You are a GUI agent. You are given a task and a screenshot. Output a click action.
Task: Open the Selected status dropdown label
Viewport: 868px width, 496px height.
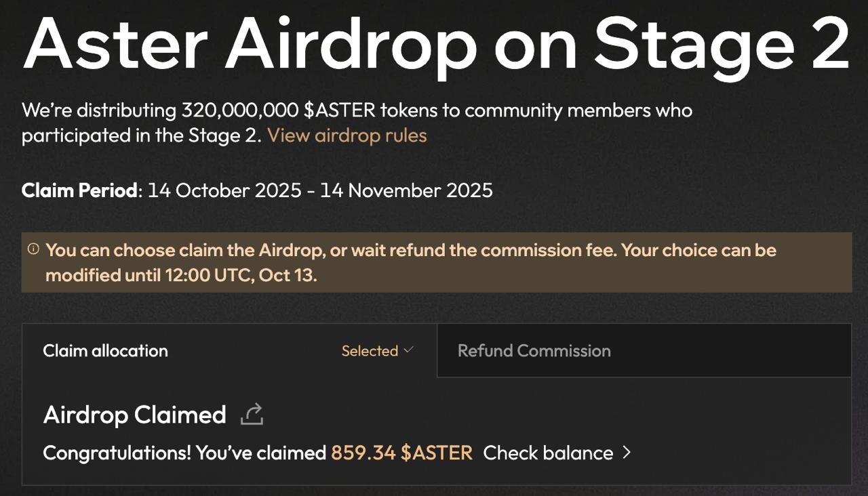[x=370, y=351]
